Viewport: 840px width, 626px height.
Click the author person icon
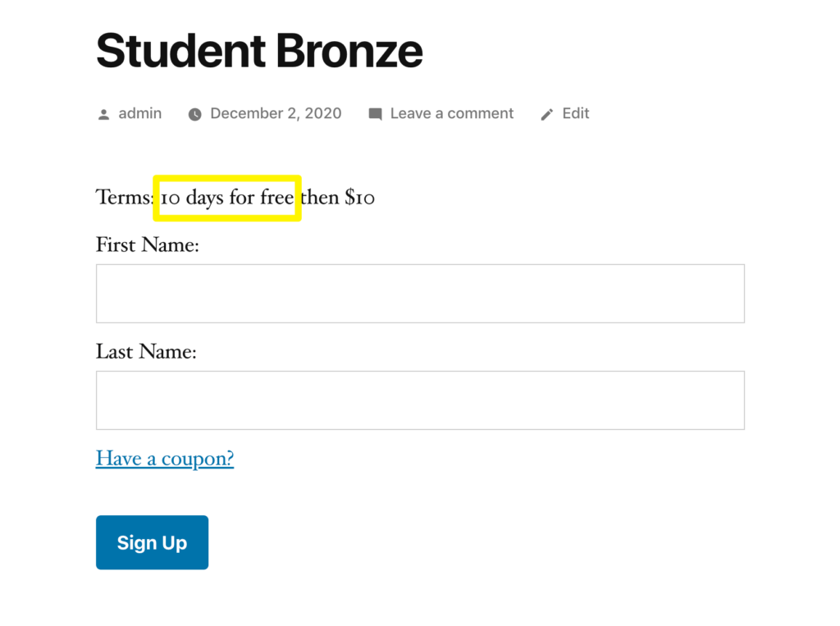[x=104, y=114]
